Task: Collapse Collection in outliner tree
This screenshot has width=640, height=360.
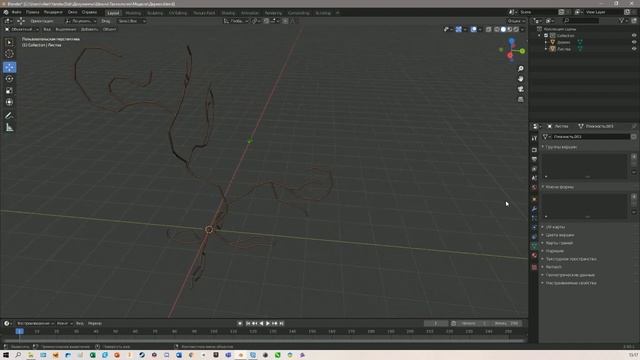Action: [540, 36]
